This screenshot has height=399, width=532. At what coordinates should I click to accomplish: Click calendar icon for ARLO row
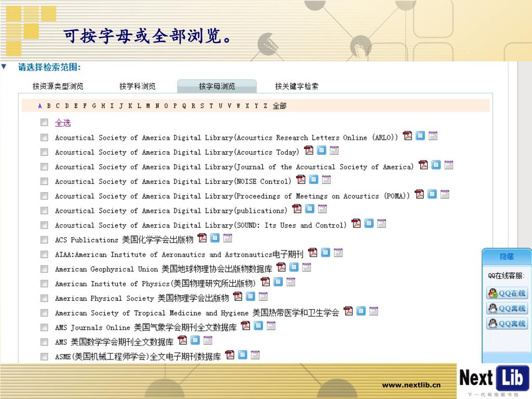coord(433,136)
